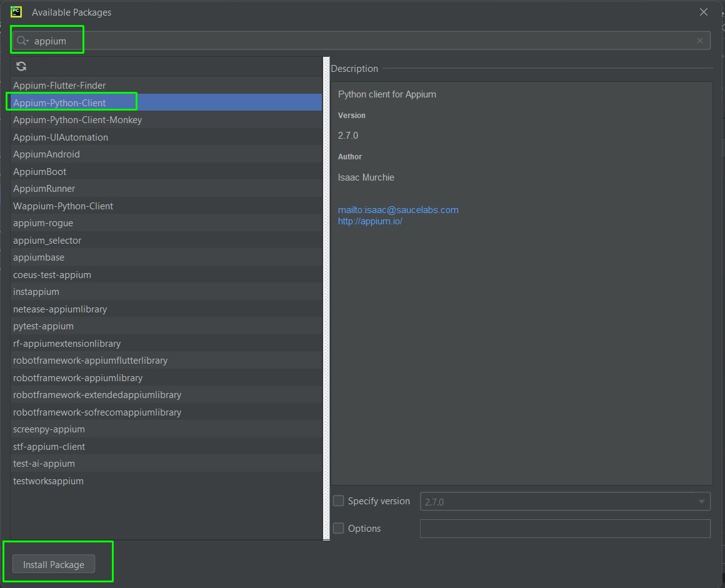Open the mailto:isaac@saucelabs.com link
Image resolution: width=725 pixels, height=588 pixels.
coord(398,209)
